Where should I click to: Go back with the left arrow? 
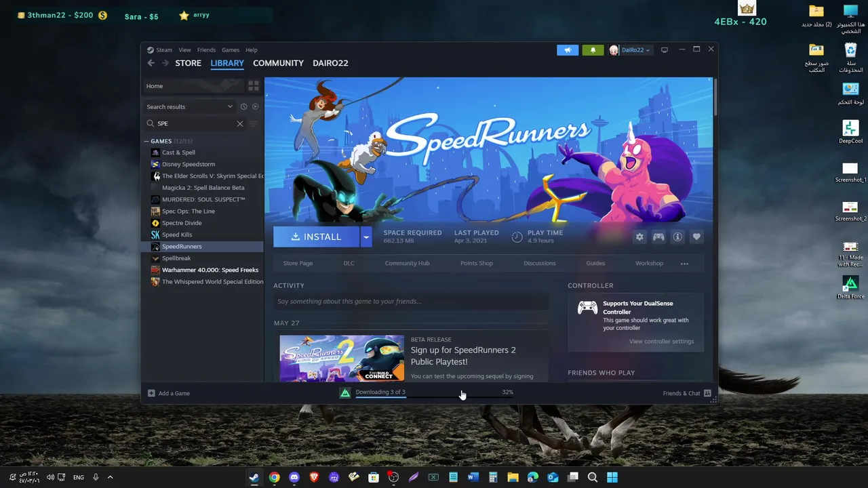click(151, 63)
